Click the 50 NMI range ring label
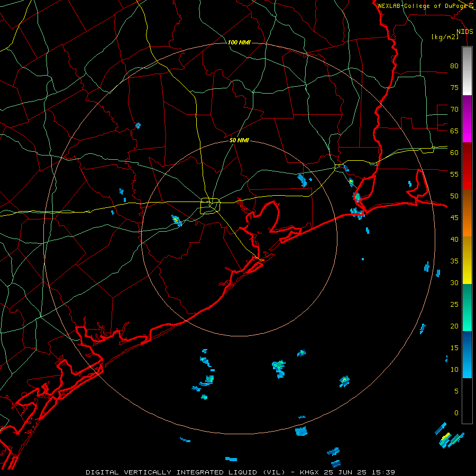The height and width of the screenshot is (476, 476). click(239, 140)
